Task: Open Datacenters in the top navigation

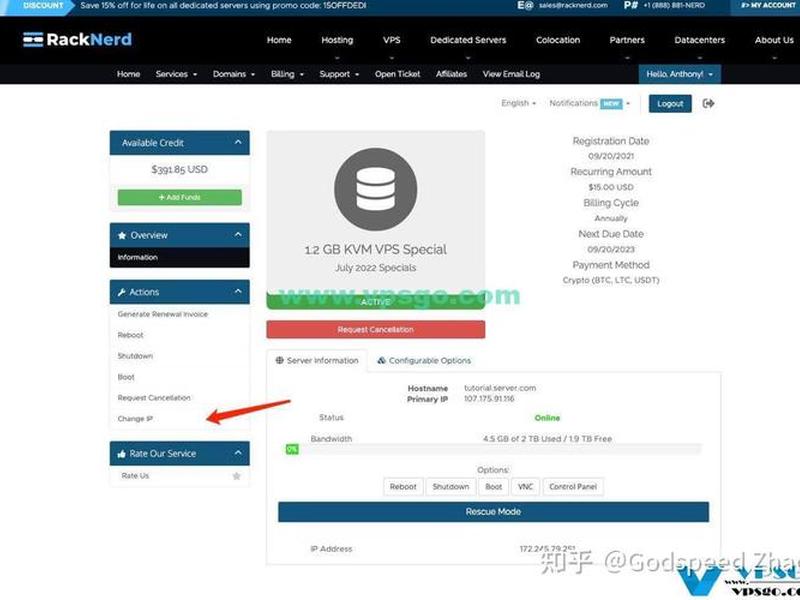Action: (699, 40)
